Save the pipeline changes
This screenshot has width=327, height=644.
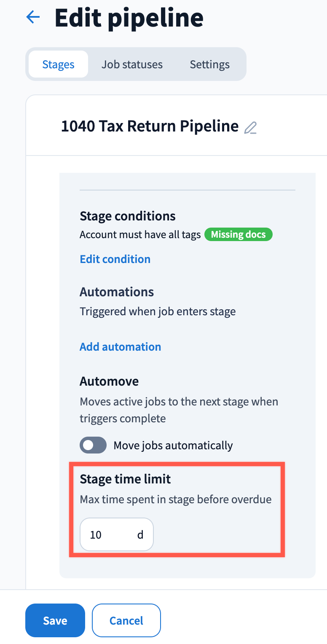click(x=55, y=620)
